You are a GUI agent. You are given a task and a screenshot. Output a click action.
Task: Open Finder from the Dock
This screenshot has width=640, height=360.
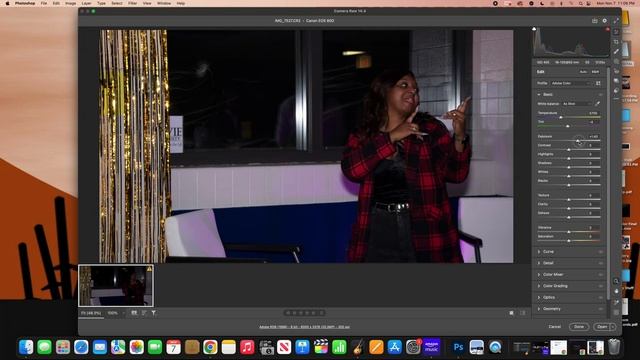[26, 347]
